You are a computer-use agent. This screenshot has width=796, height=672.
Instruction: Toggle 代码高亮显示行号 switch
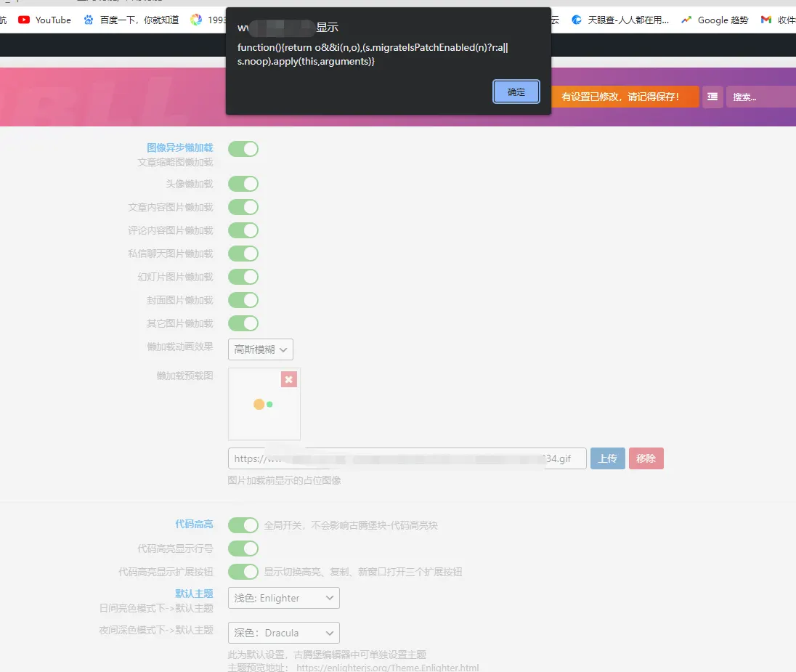tap(243, 548)
